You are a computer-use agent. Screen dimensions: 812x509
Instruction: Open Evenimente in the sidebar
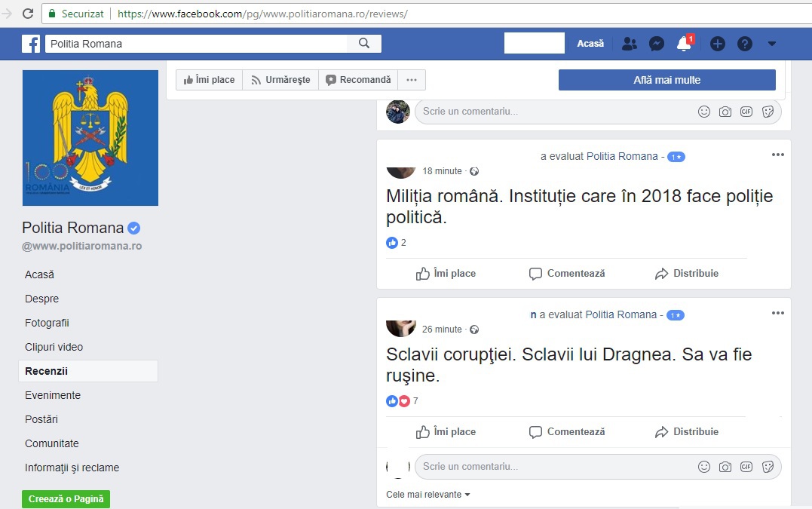click(53, 395)
